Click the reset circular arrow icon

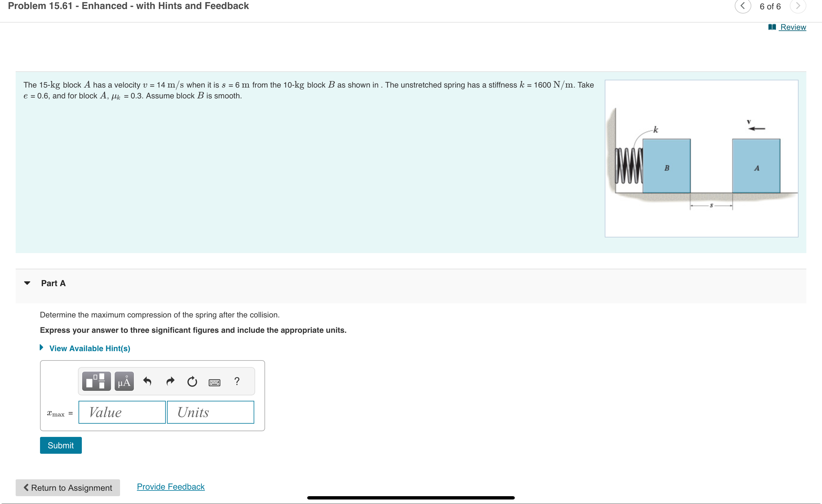192,381
